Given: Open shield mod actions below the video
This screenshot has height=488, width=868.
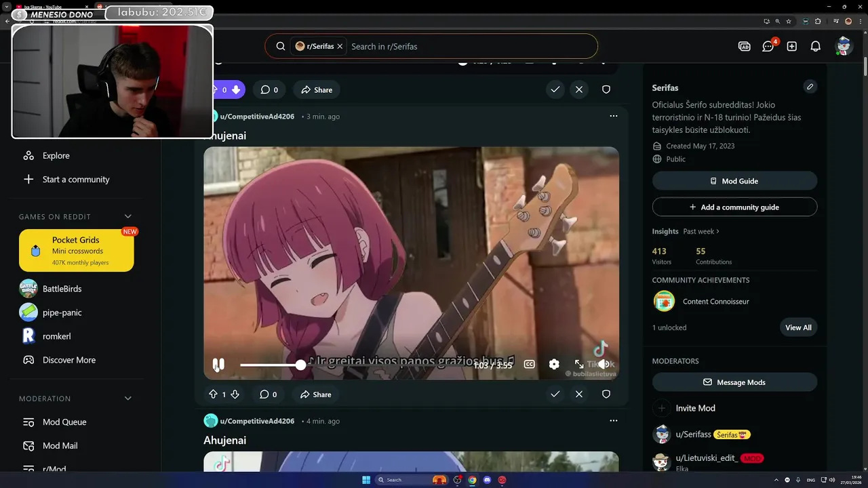Looking at the screenshot, I should [606, 394].
